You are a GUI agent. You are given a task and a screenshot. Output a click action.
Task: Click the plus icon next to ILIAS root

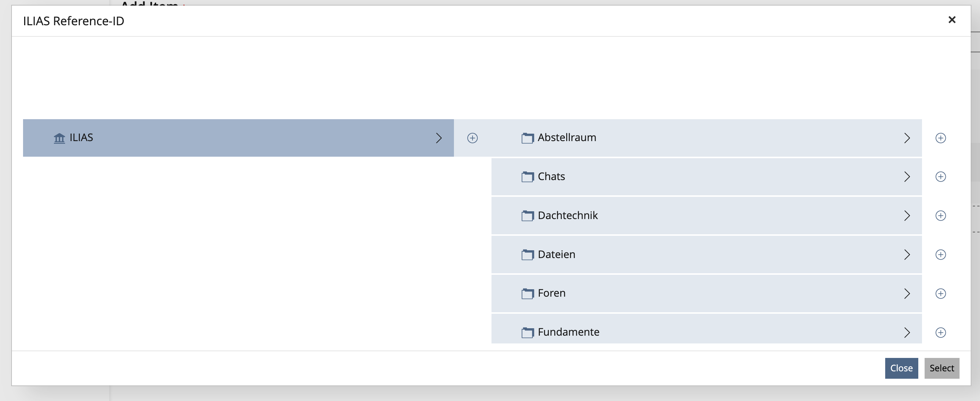tap(472, 138)
